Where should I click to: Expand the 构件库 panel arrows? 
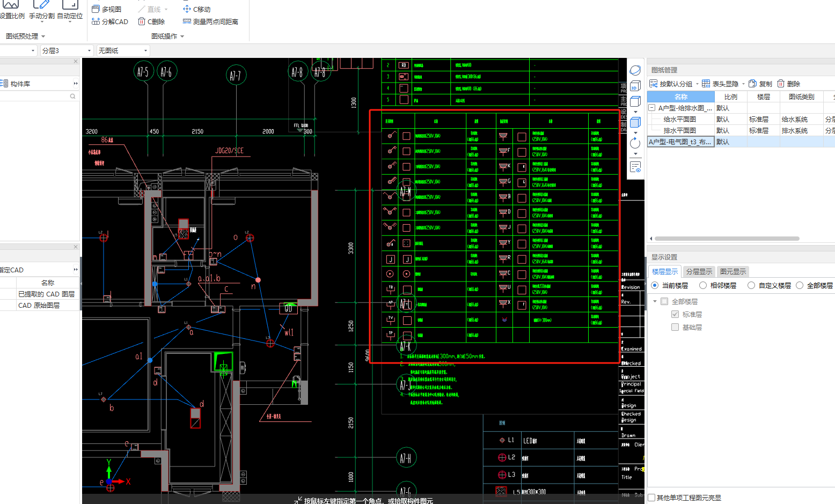[76, 84]
